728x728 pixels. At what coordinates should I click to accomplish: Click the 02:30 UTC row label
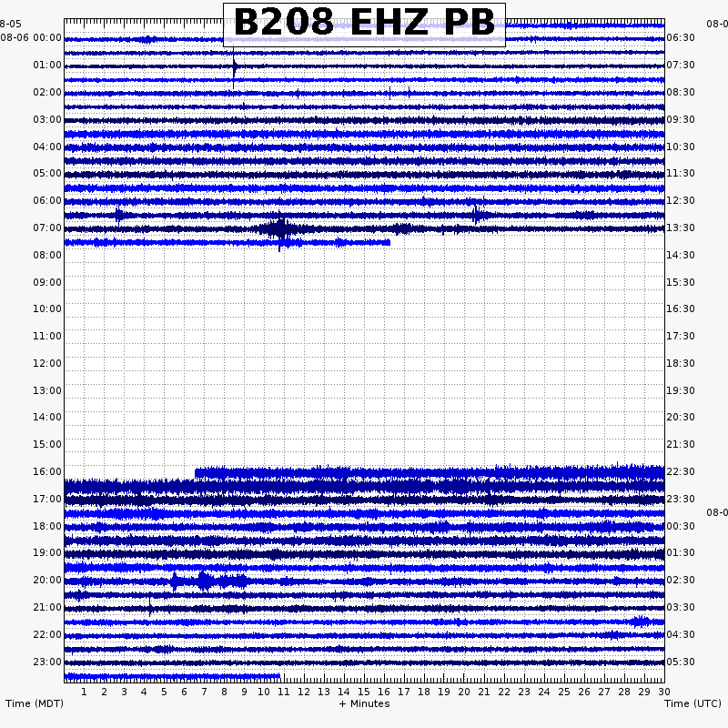681,580
